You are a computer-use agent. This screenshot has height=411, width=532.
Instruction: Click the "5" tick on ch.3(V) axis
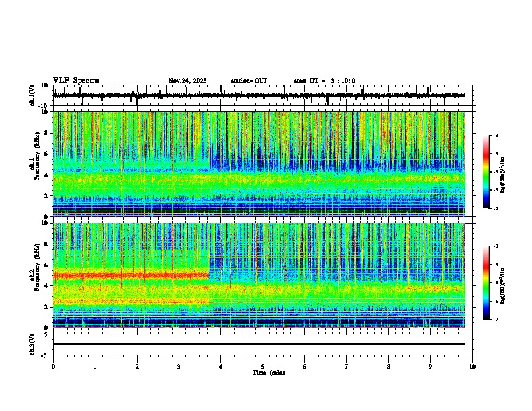coord(47,334)
